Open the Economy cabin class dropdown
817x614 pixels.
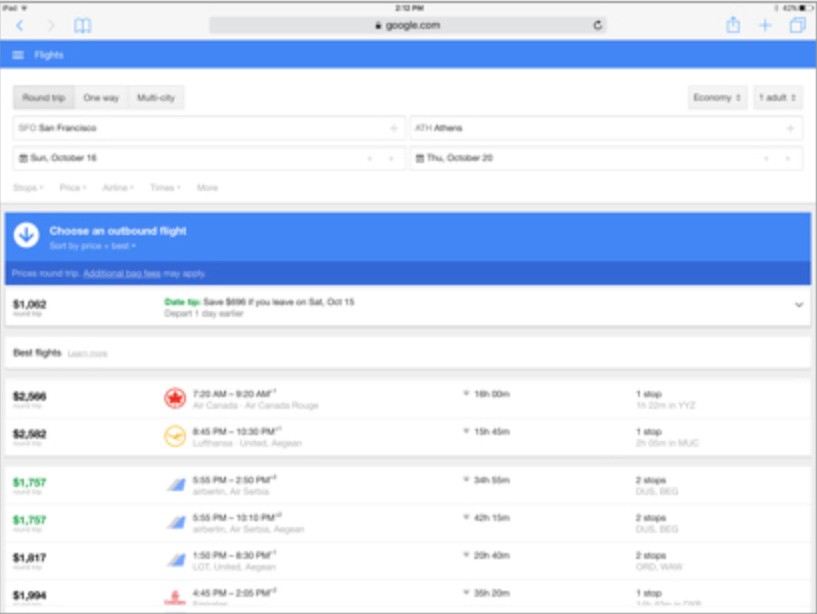(717, 97)
